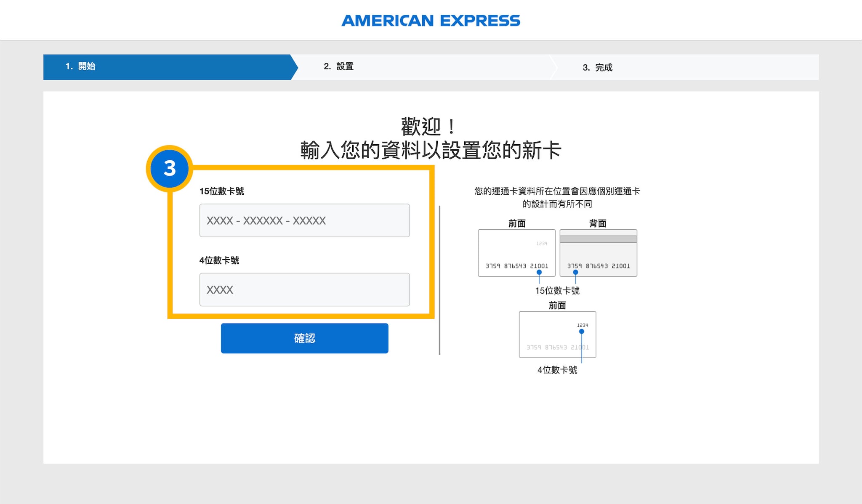862x504 pixels.
Task: Click the 4位數卡號 field label
Action: tap(219, 260)
